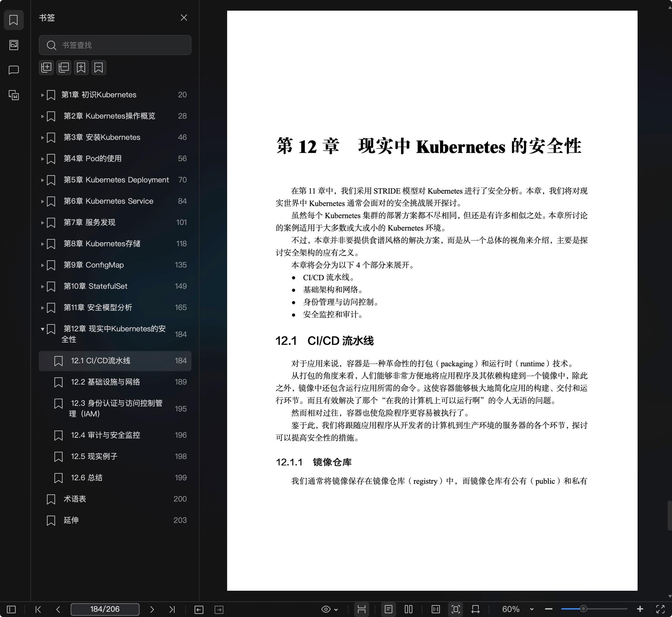The image size is (672, 617).
Task: Switch to two-page view
Action: pos(409,609)
